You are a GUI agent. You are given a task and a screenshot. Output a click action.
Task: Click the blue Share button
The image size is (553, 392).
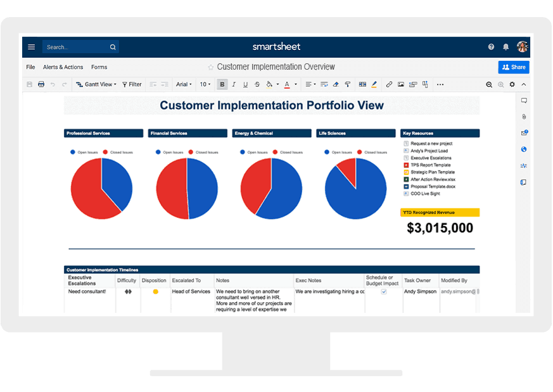(x=514, y=67)
